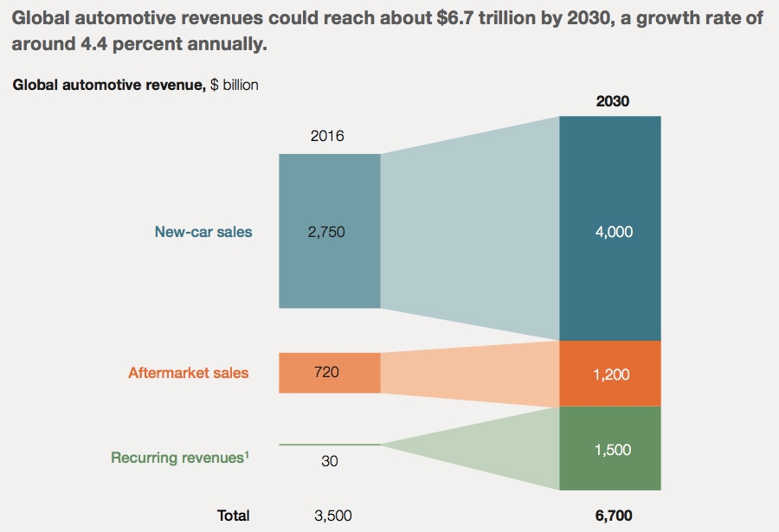The height and width of the screenshot is (532, 779).
Task: Click the 2016 column label
Action: point(327,136)
